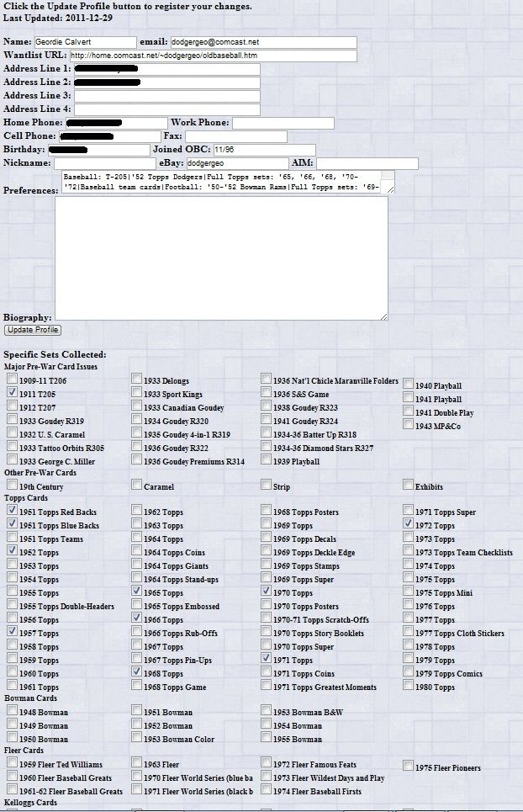Image resolution: width=523 pixels, height=812 pixels.
Task: Check the 1909-11 T206 checkbox
Action: [12, 379]
